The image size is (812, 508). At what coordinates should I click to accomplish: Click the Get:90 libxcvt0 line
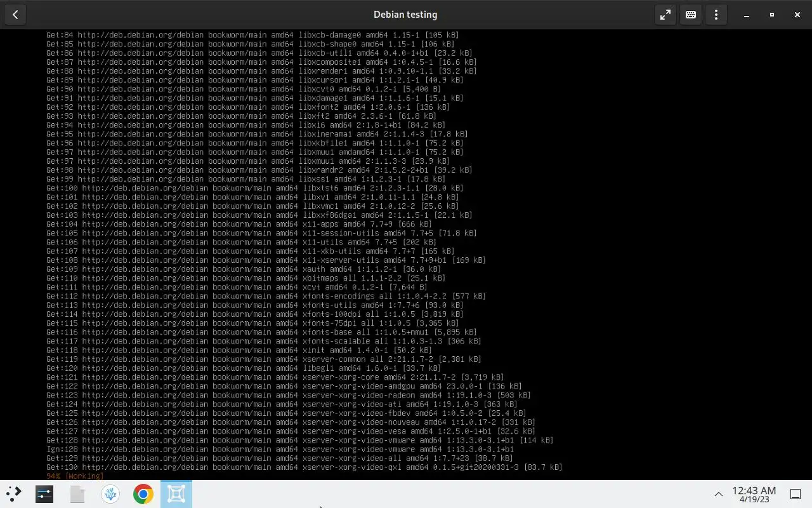pos(243,89)
